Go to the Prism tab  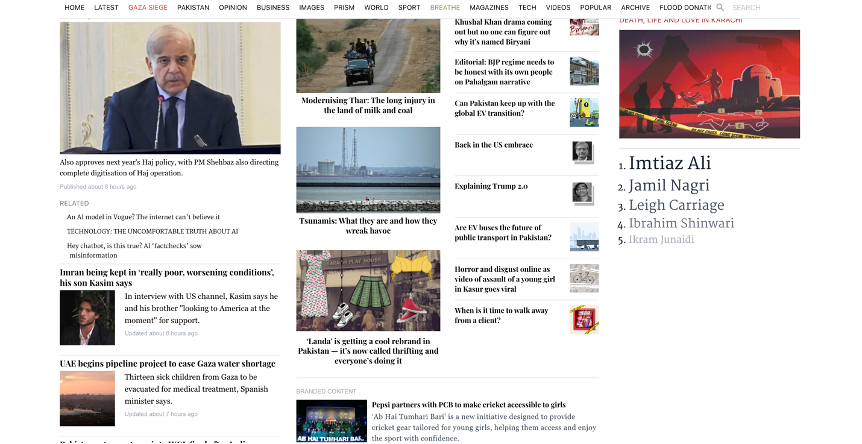click(346, 7)
